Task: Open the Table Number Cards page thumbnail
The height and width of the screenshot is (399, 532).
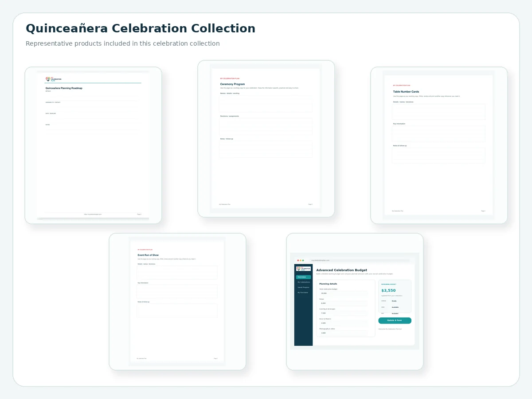Action: [439, 145]
